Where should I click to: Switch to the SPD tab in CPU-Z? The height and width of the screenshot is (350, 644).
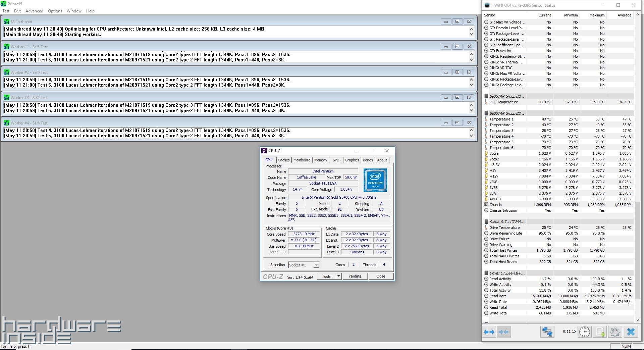tap(336, 160)
